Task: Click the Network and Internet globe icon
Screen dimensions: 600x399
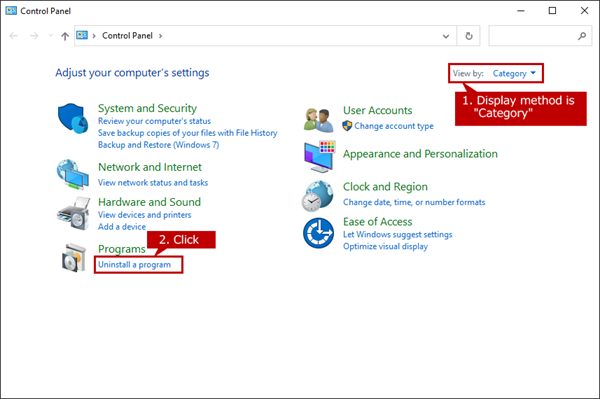Action: point(73,174)
